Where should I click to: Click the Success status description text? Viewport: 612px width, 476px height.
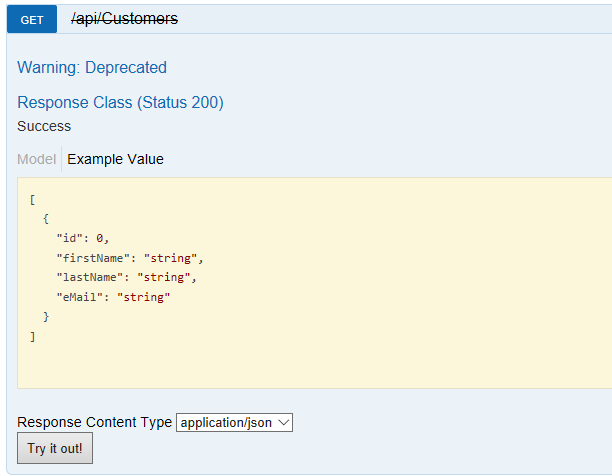44,126
